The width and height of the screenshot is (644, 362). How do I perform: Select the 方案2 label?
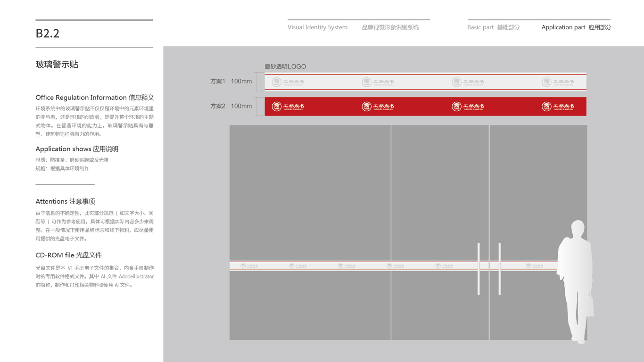click(x=218, y=106)
